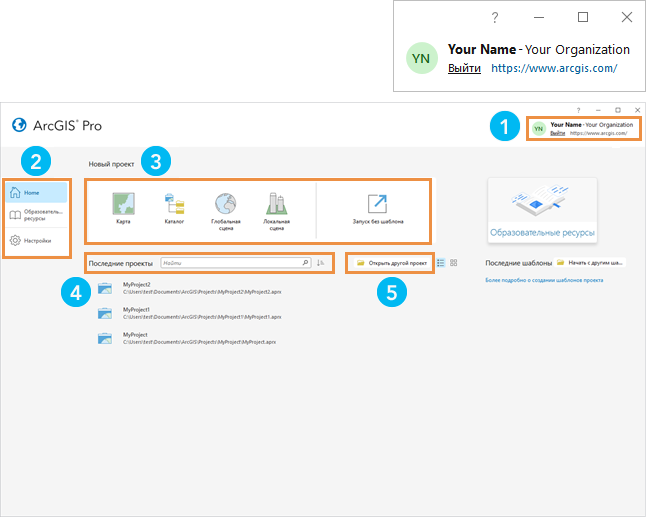Create a new Карта project

tap(124, 208)
